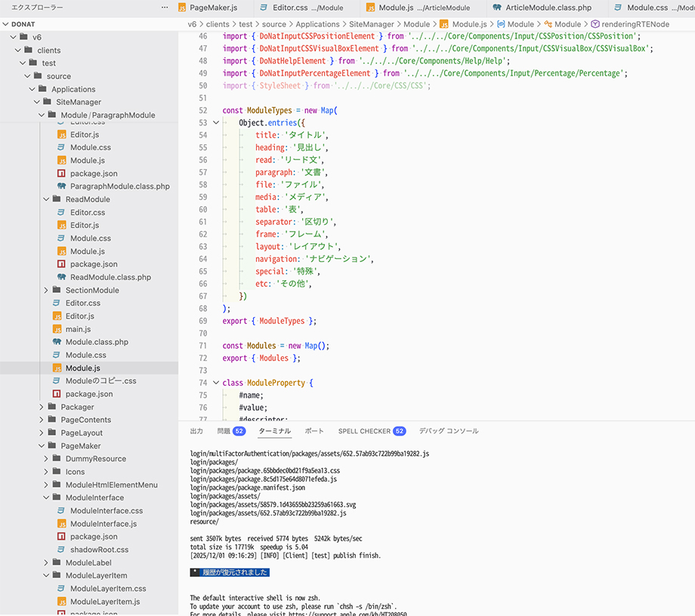The image size is (695, 616).
Task: Click the CSS icon next to shadowRoot.css
Action: coord(62,550)
